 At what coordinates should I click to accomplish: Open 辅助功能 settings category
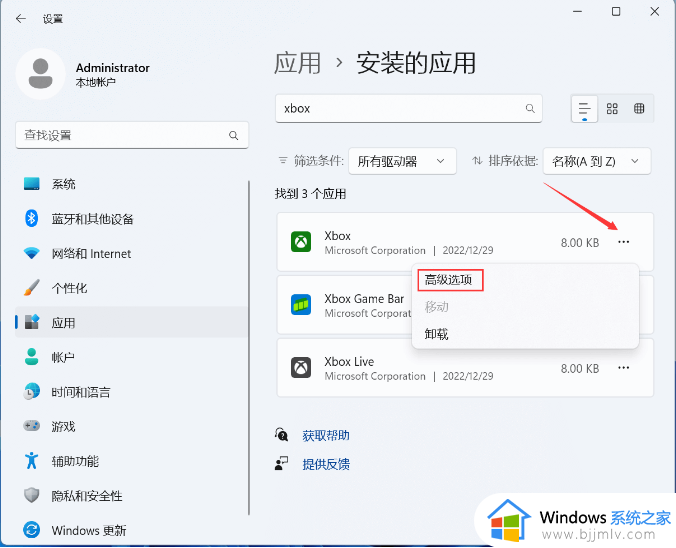point(131,461)
